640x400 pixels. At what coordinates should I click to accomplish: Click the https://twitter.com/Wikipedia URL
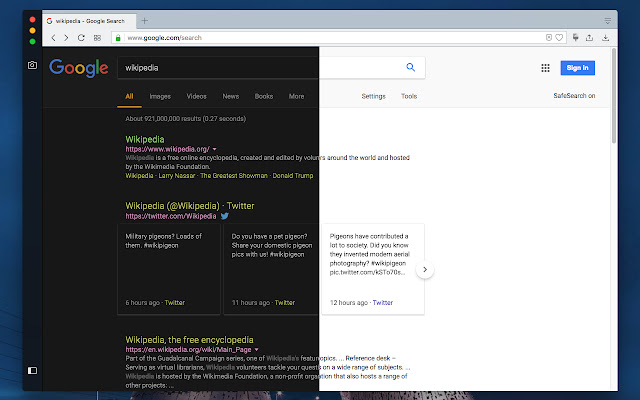point(171,216)
